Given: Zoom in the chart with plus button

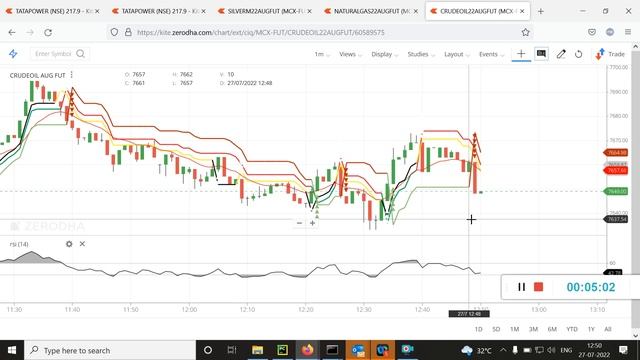Looking at the screenshot, I should tap(312, 223).
